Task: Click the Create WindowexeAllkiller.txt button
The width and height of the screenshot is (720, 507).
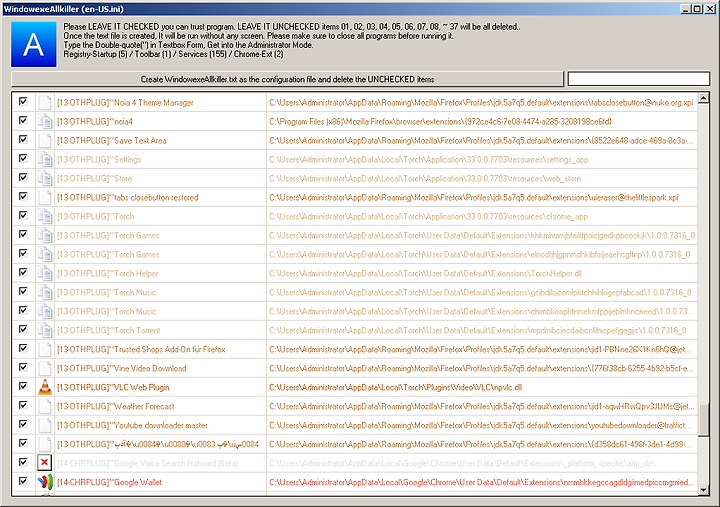Action: pyautogui.click(x=287, y=79)
